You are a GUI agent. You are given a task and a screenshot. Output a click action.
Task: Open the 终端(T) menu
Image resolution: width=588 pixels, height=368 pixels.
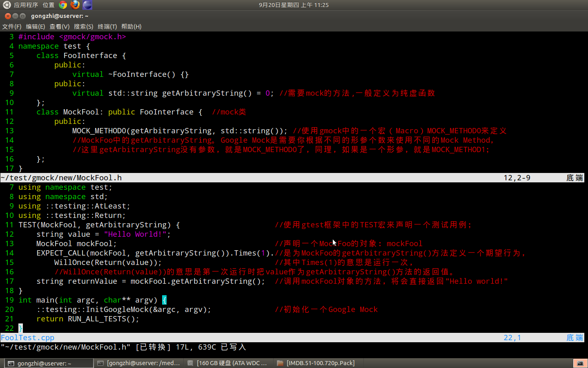[107, 27]
